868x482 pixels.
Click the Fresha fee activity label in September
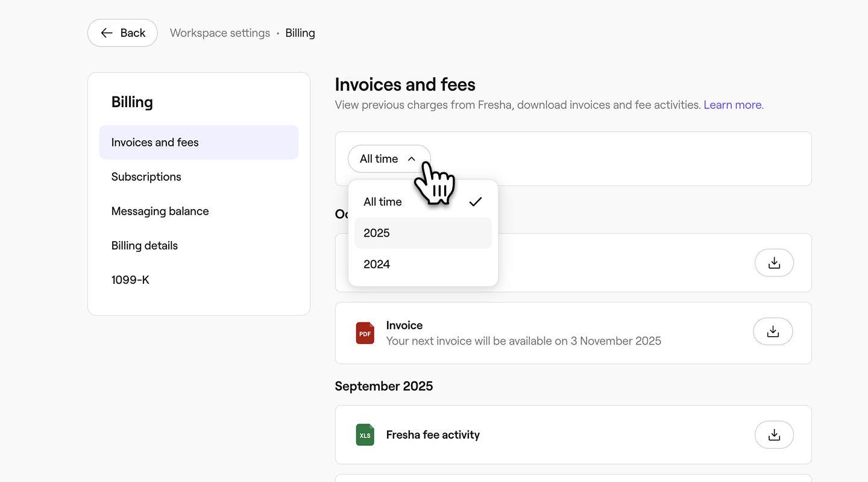click(x=433, y=434)
